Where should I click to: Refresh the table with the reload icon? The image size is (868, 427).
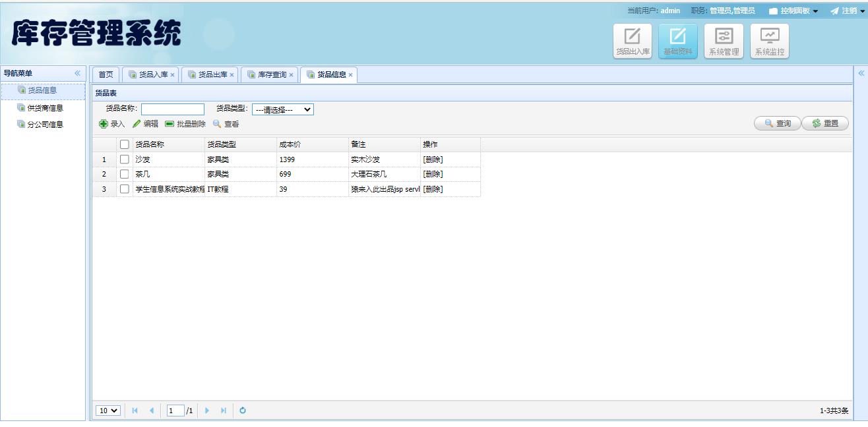click(243, 411)
